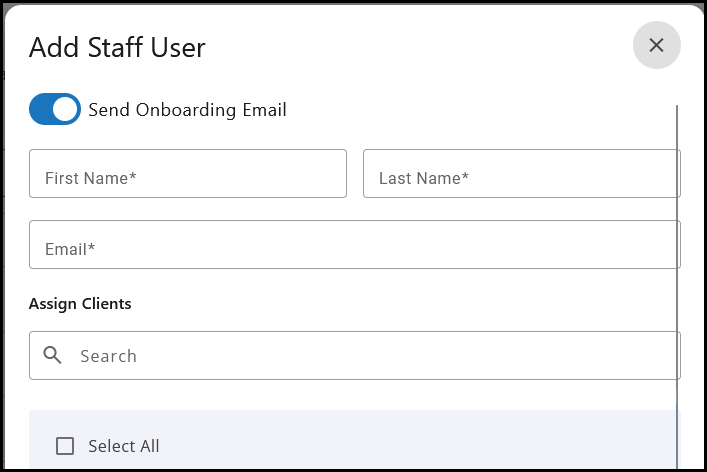Image resolution: width=707 pixels, height=472 pixels.
Task: Click the Assign Clients heading
Action: click(x=80, y=303)
